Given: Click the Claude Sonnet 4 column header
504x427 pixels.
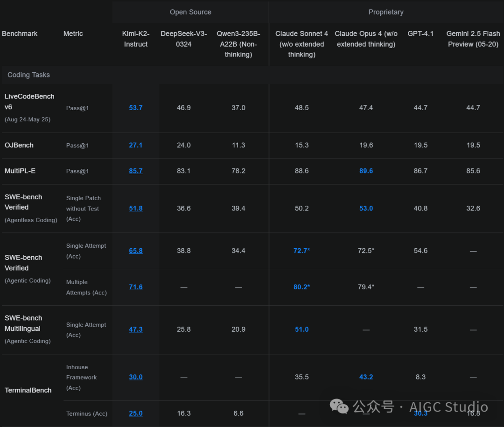Looking at the screenshot, I should coord(301,44).
